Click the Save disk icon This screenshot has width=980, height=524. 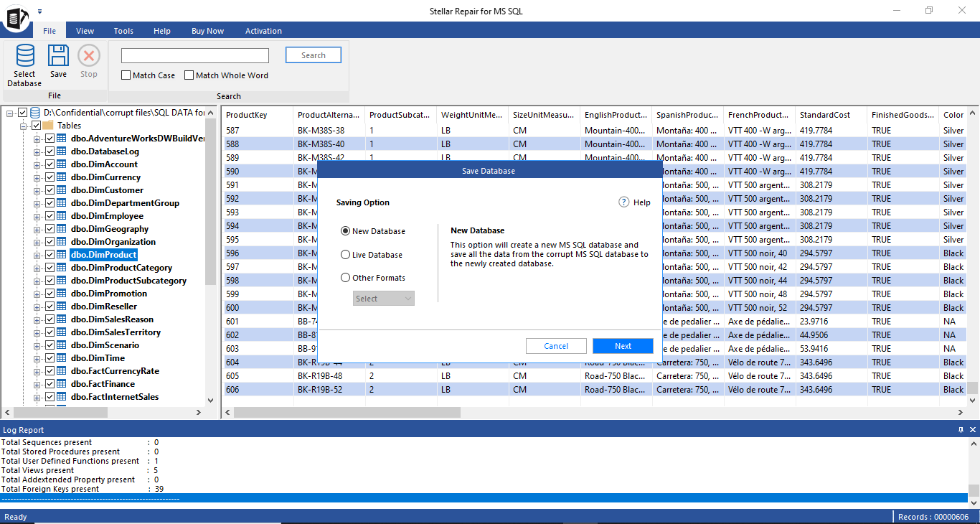58,56
